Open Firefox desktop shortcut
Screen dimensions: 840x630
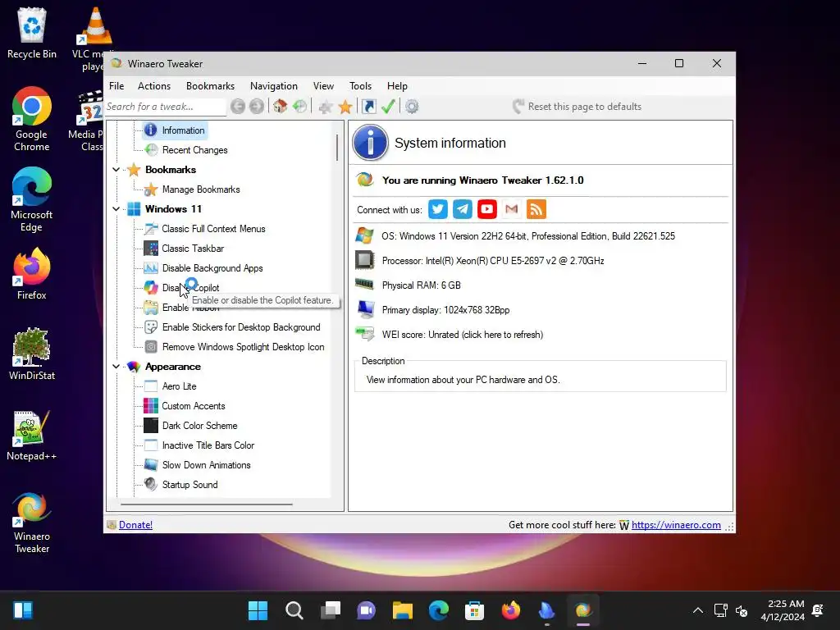click(32, 274)
